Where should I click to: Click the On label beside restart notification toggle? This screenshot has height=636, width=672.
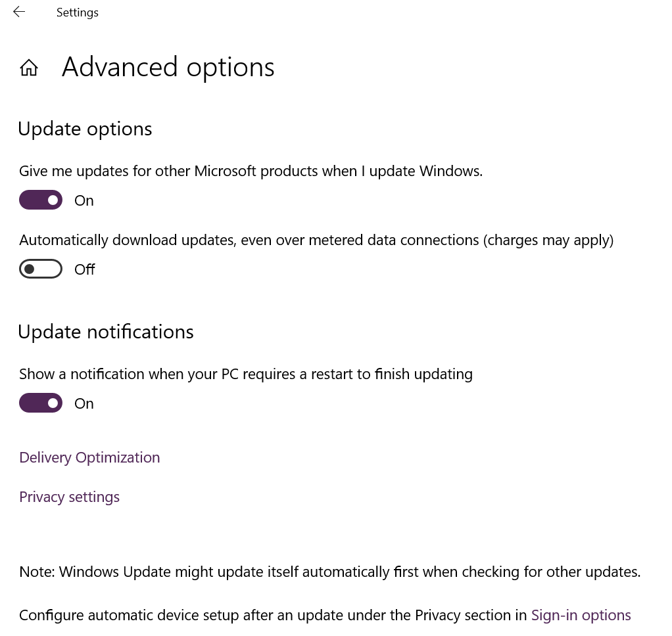point(84,403)
